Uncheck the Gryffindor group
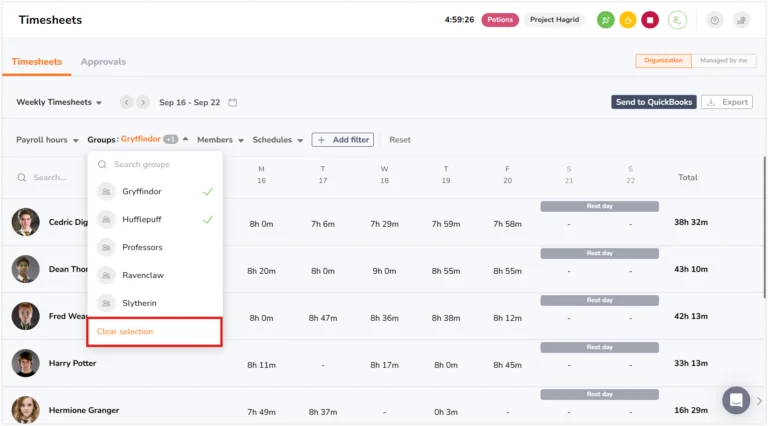 (x=155, y=191)
